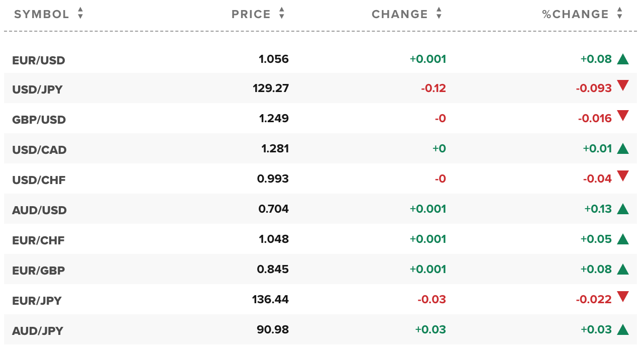Click the green up triangle for EUR/USD
644x352 pixels.
tap(623, 59)
